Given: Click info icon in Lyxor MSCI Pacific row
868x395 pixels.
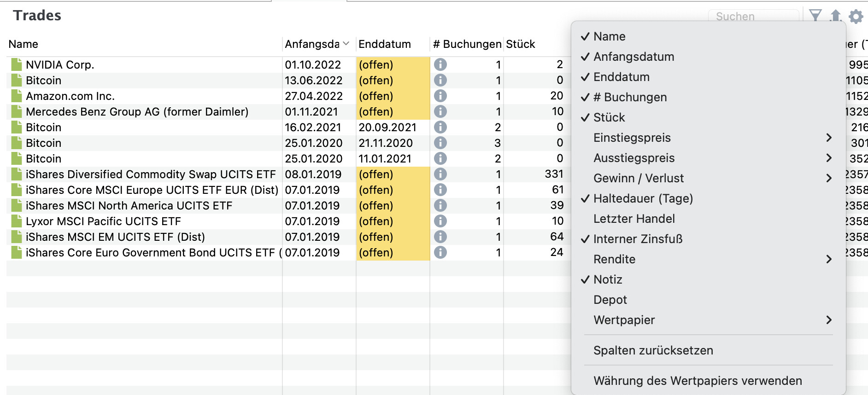Looking at the screenshot, I should coord(440,221).
